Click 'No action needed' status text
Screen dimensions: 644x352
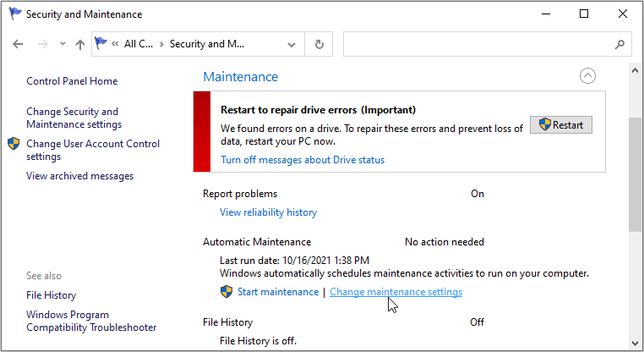point(445,242)
